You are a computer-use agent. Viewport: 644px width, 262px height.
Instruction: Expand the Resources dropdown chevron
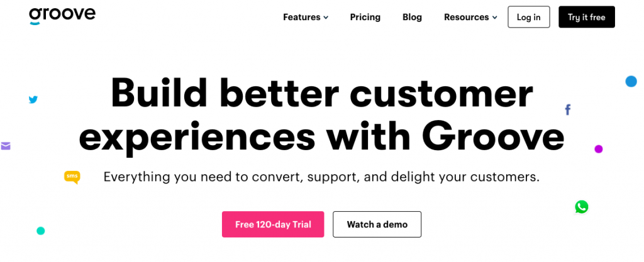click(x=494, y=18)
